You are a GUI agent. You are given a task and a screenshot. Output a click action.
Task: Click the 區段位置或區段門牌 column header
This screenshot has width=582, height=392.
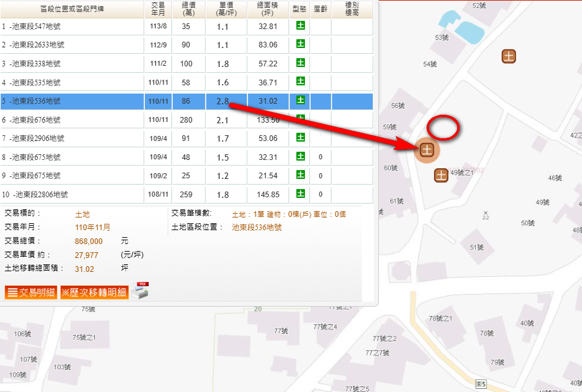72,8
